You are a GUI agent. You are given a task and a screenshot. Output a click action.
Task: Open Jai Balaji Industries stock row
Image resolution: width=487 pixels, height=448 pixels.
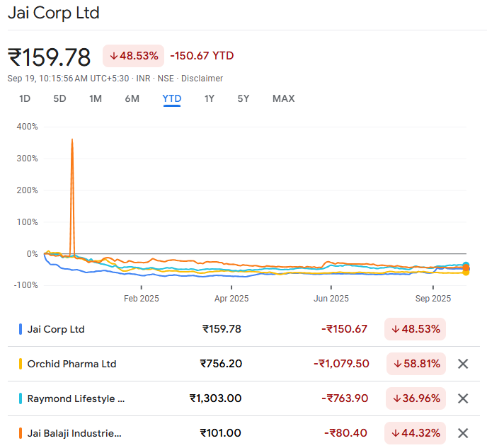243,433
